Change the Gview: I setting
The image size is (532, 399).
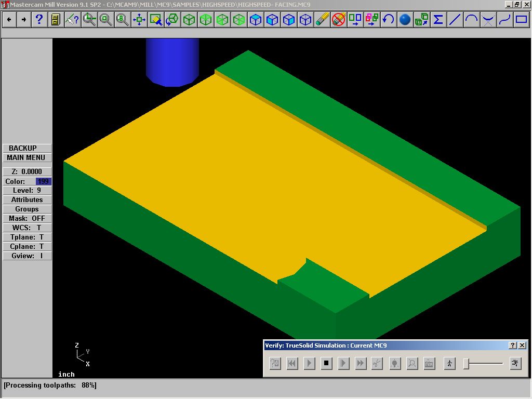pyautogui.click(x=27, y=256)
